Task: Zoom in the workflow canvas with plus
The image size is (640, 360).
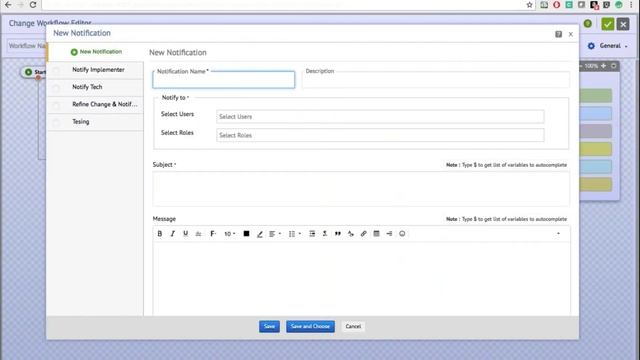Action: 604,66
